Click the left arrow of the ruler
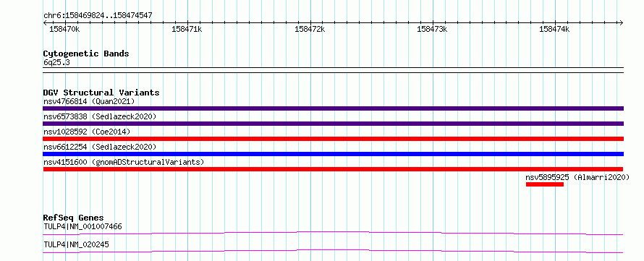 pyautogui.click(x=45, y=22)
